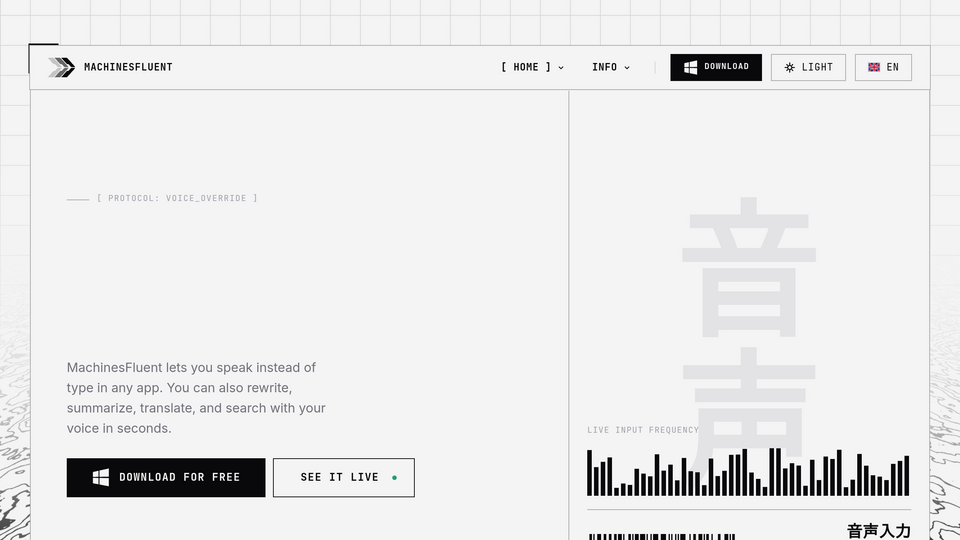The height and width of the screenshot is (540, 960).
Task: Click the sun icon in theme button
Action: click(x=790, y=67)
